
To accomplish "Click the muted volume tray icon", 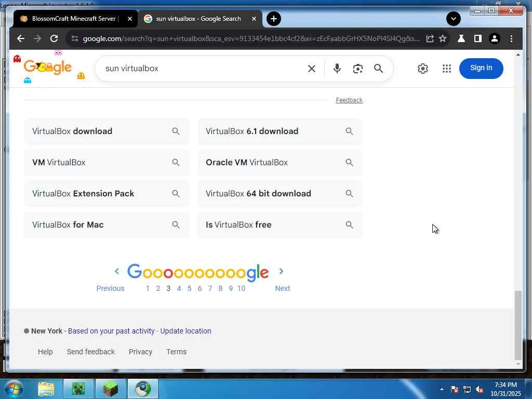I will click(480, 390).
